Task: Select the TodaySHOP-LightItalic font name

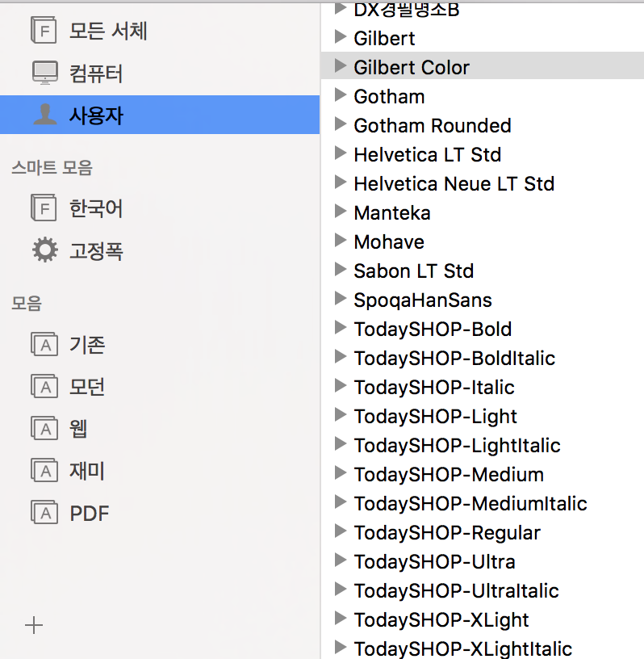Action: point(458,447)
